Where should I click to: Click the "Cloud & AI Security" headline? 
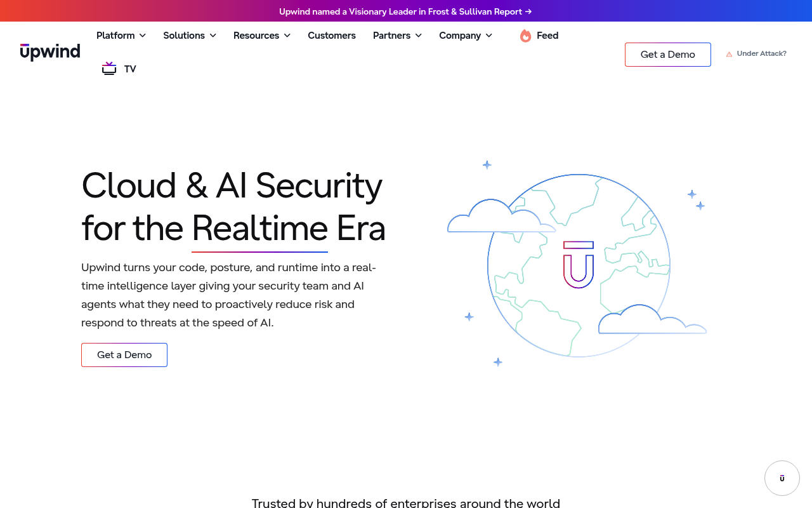click(232, 185)
